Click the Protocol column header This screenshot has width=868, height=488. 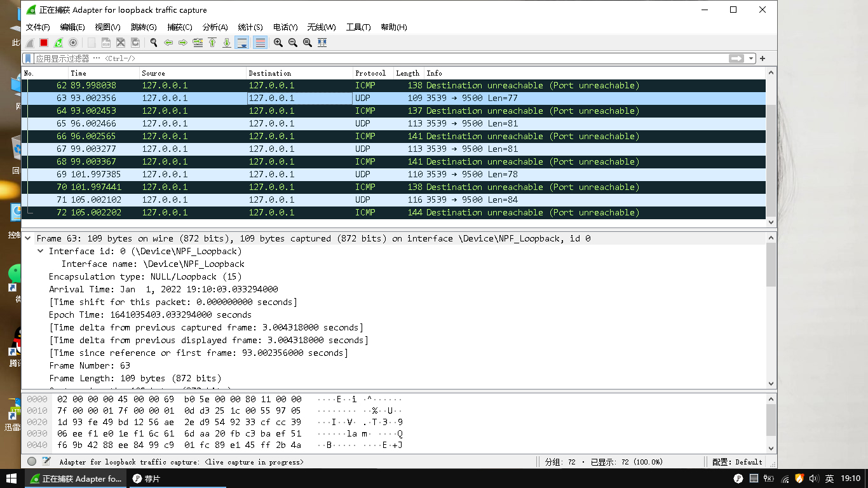click(370, 73)
